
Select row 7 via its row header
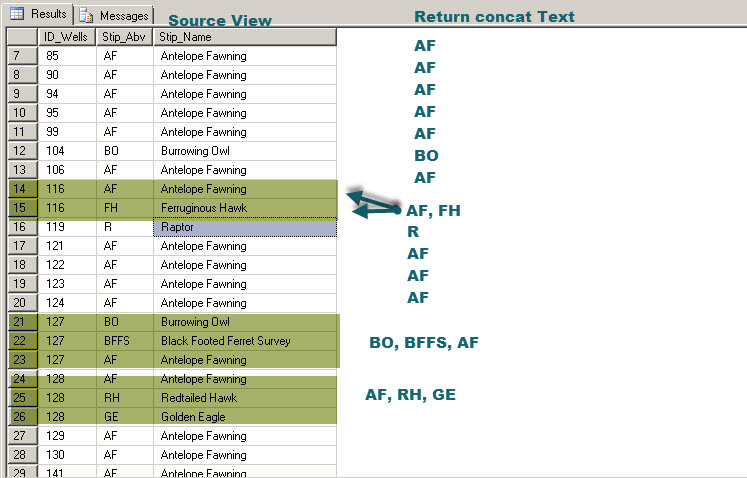(x=20, y=56)
